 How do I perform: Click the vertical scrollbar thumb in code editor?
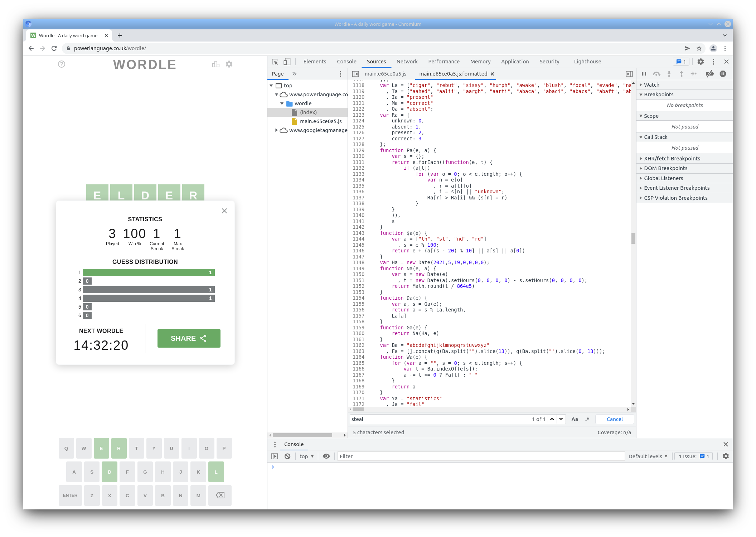(x=633, y=238)
